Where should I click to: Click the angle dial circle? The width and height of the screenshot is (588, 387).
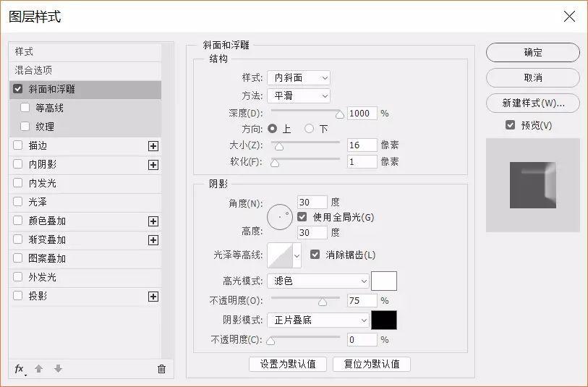click(280, 217)
